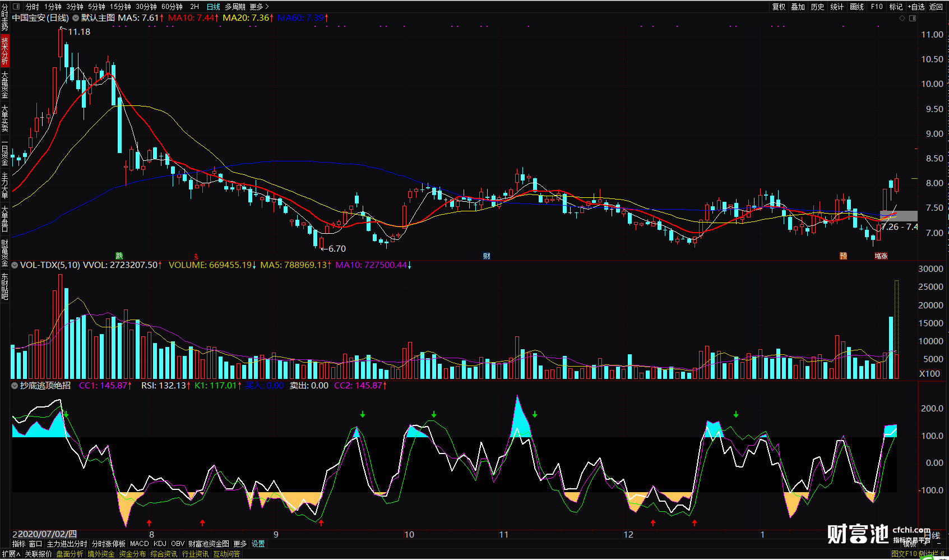Screen dimensions: 949x560
Task: Open the 多周期 multi-period view
Action: click(235, 7)
